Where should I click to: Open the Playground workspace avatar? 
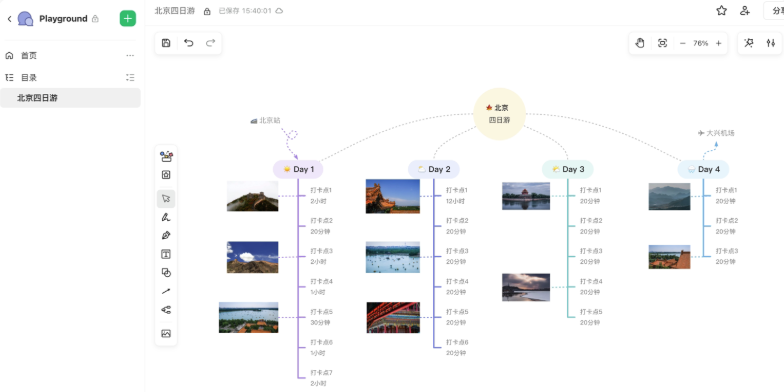coord(26,19)
